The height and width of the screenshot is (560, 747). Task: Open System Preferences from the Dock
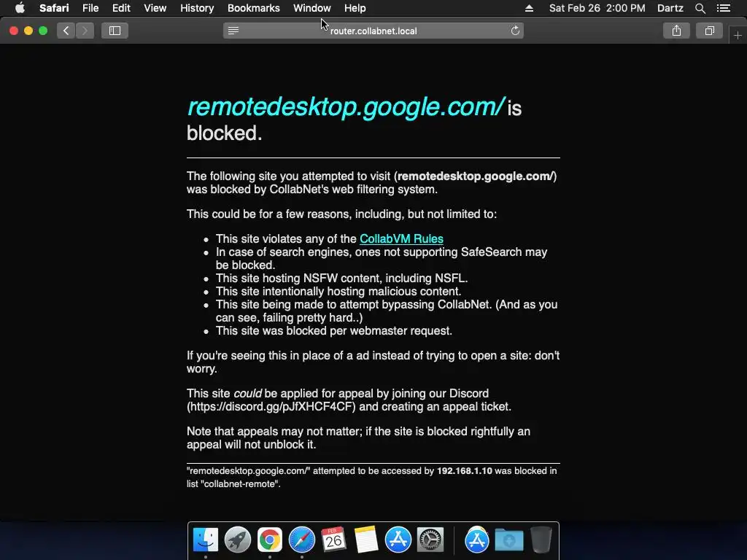430,540
